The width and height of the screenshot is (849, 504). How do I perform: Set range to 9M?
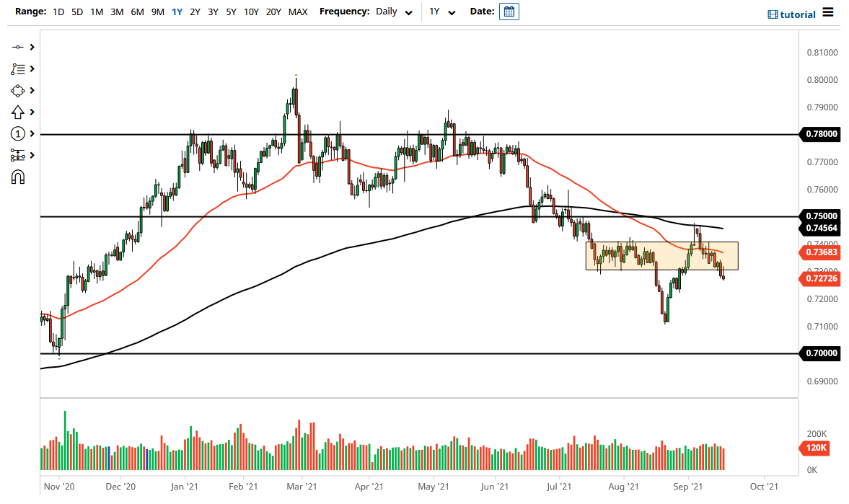tap(157, 12)
